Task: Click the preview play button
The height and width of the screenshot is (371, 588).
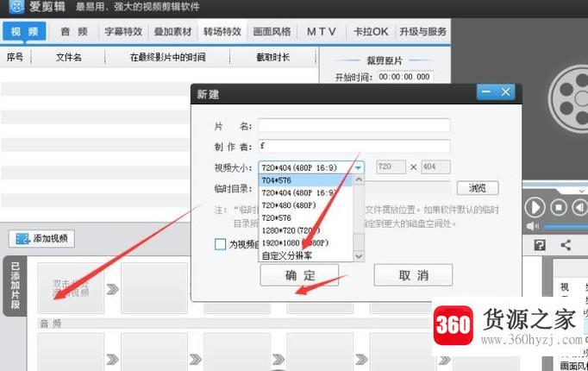Action: (535, 207)
